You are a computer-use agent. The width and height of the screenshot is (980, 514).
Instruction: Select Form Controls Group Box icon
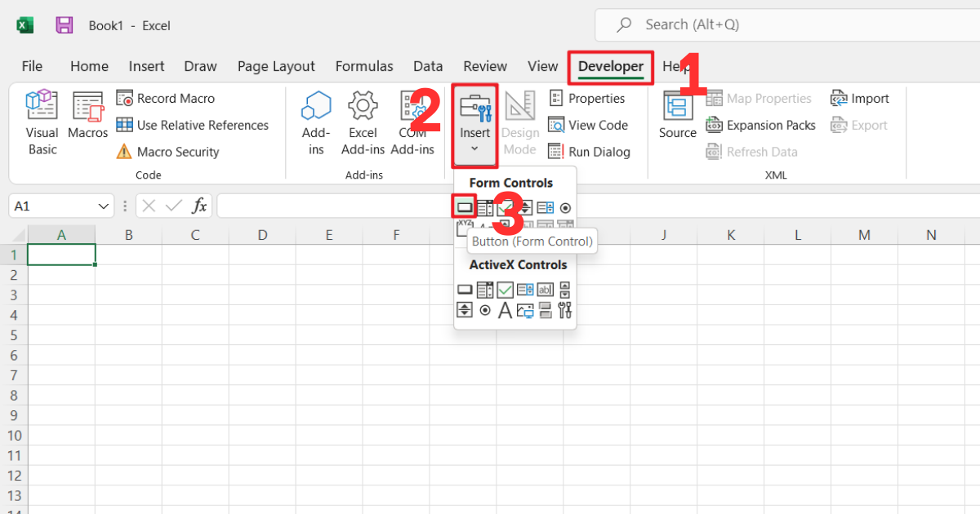(464, 228)
